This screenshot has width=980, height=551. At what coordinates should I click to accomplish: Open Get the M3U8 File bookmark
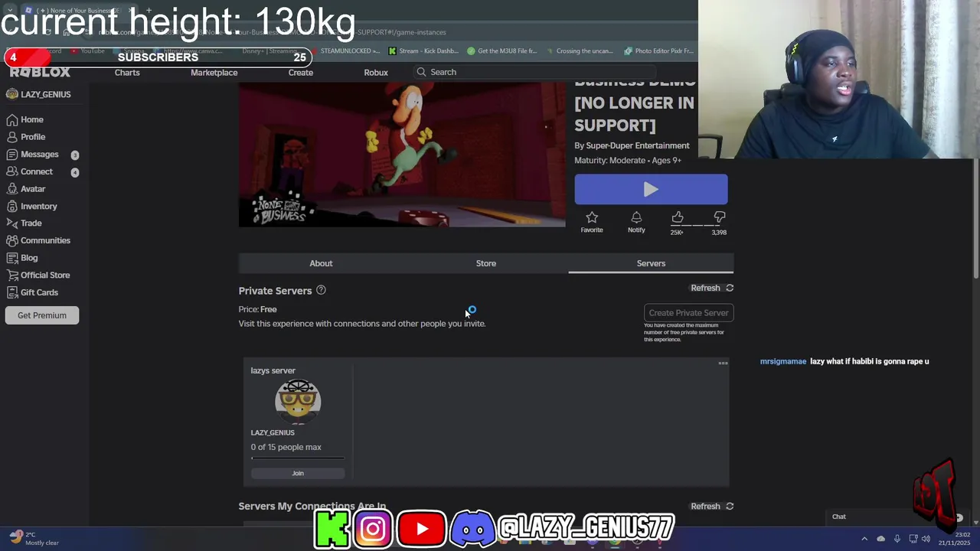pyautogui.click(x=502, y=51)
